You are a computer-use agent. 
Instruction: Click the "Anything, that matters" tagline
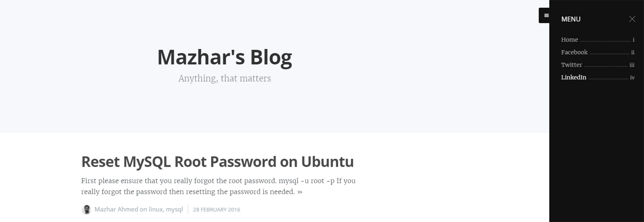click(x=224, y=79)
